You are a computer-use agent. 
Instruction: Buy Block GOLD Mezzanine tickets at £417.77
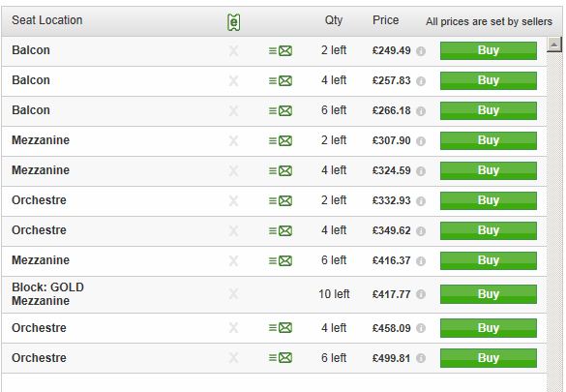[x=489, y=294]
